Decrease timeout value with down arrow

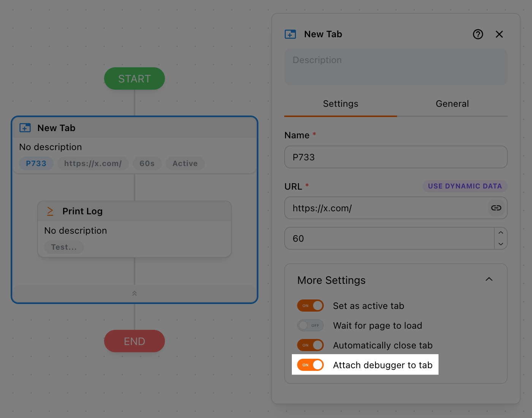[501, 244]
